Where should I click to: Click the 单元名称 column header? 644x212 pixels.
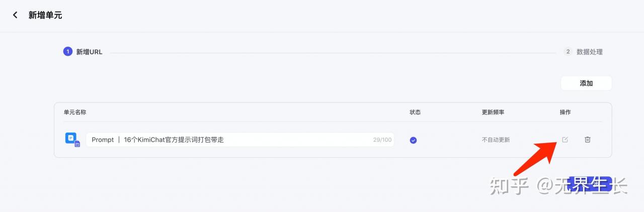pyautogui.click(x=75, y=112)
